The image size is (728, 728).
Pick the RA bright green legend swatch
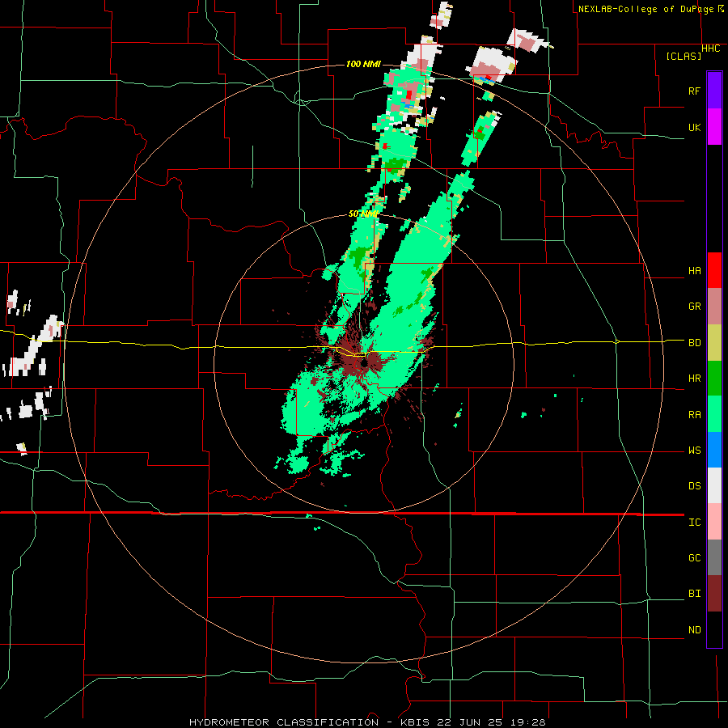714,414
